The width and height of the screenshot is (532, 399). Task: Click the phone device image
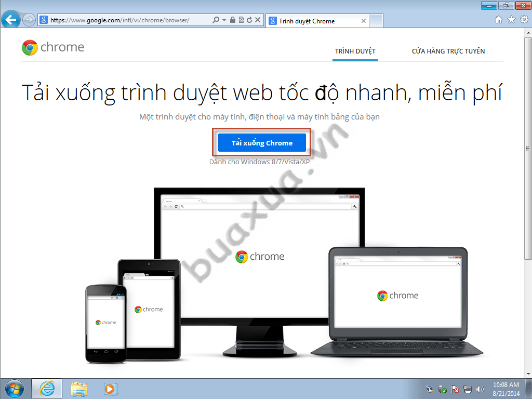[x=106, y=324]
